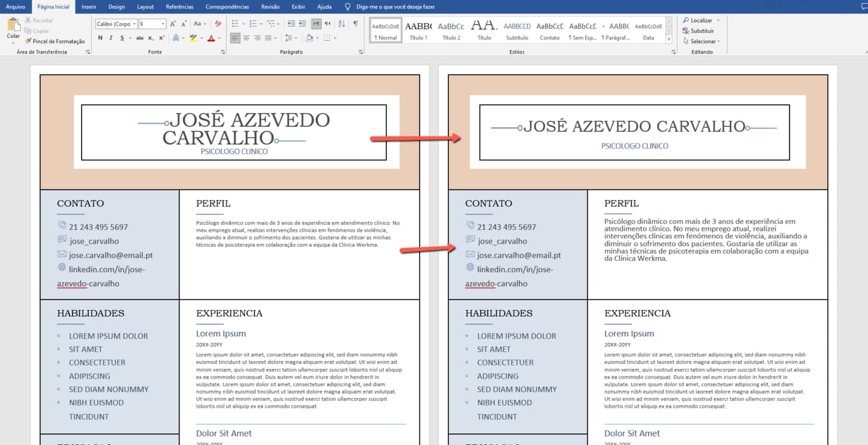Decrease font size with the A-down icon
The width and height of the screenshot is (868, 445).
point(184,24)
